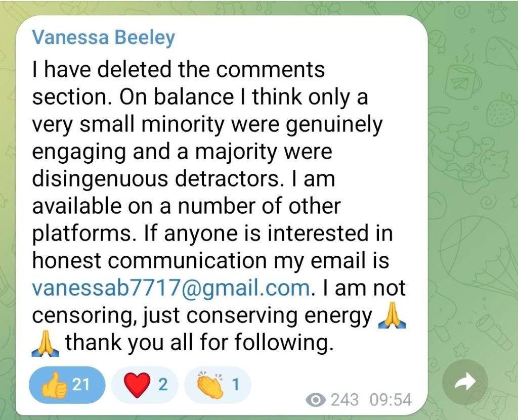Toggle the clapping hands reaction
The height and width of the screenshot is (420, 518).
[218, 385]
